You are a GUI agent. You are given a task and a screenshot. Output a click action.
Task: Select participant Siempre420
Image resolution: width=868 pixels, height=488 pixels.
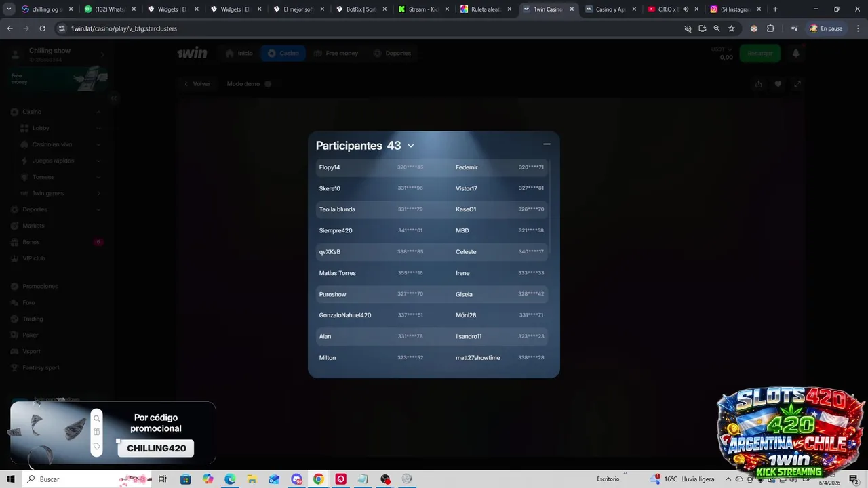(x=336, y=230)
